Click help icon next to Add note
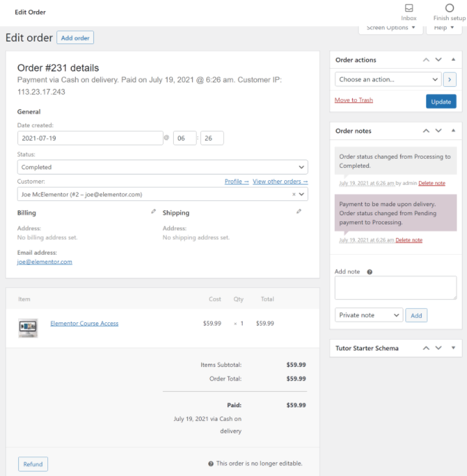The height and width of the screenshot is (476, 467). [x=370, y=272]
